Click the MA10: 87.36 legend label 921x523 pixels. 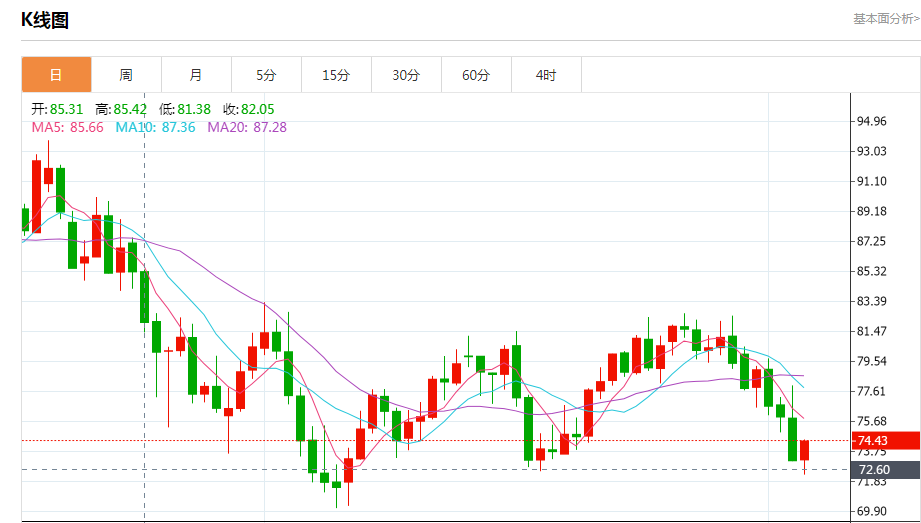[x=155, y=127]
